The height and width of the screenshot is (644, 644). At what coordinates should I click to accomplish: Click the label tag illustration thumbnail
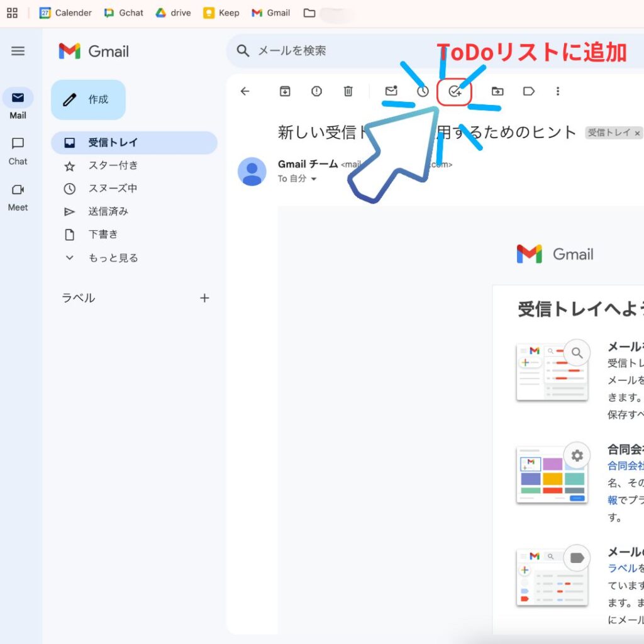(552, 576)
